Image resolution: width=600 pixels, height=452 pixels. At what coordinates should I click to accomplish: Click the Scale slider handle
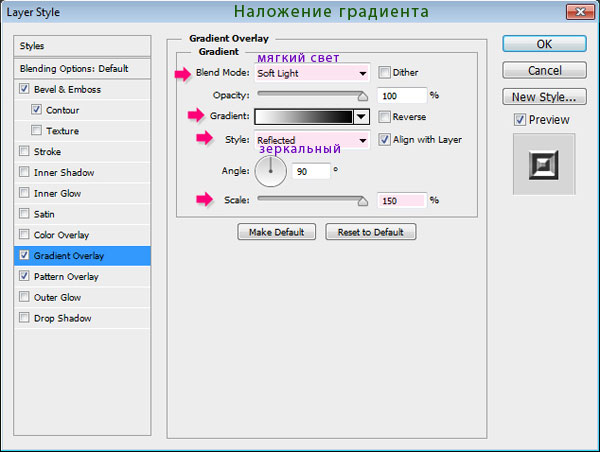click(363, 201)
